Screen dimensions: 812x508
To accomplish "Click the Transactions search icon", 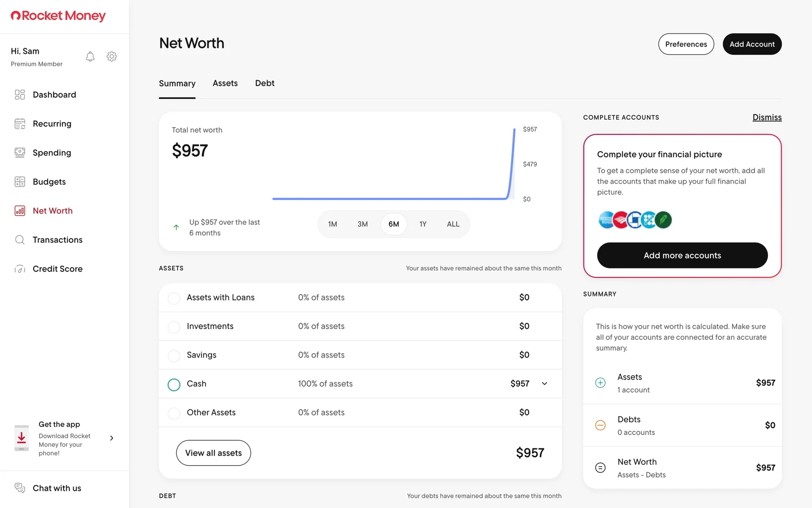I will pos(20,240).
